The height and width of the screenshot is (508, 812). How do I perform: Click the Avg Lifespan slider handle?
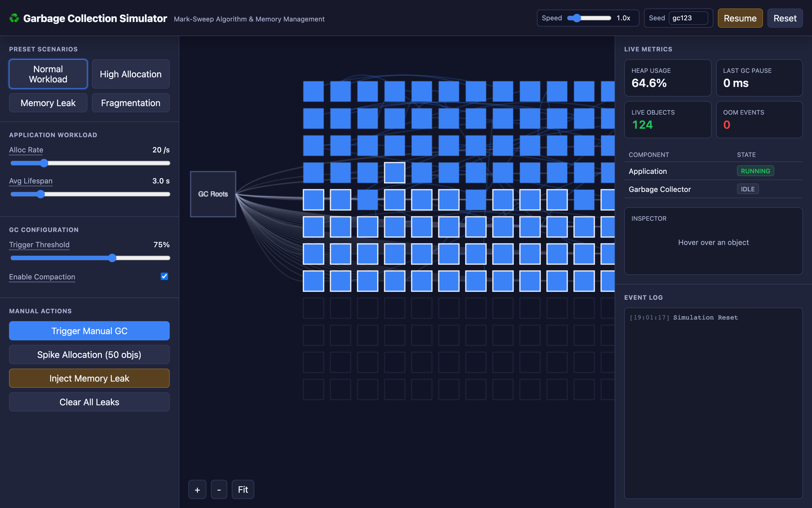coord(41,194)
